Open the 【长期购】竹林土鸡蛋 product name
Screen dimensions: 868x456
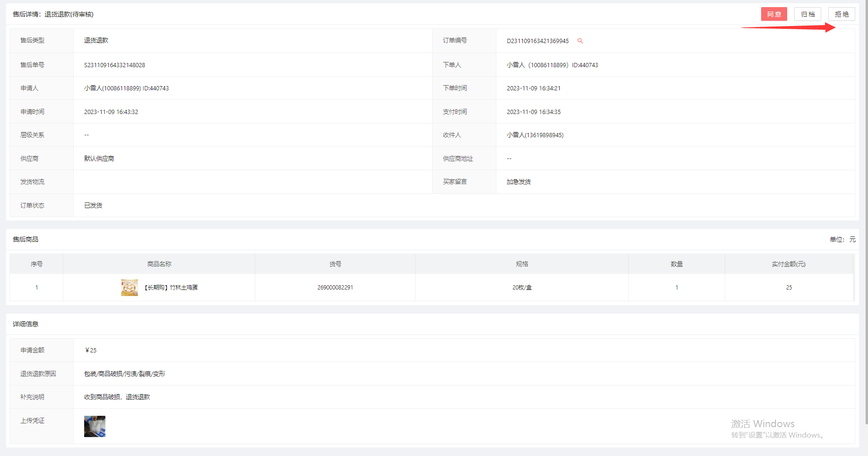[x=171, y=288]
